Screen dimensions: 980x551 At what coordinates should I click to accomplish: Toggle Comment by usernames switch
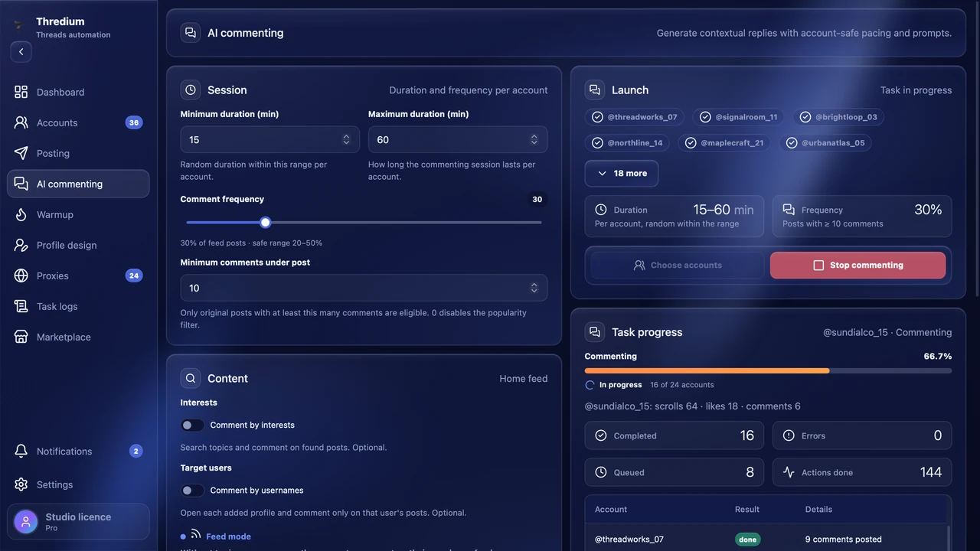coord(192,490)
